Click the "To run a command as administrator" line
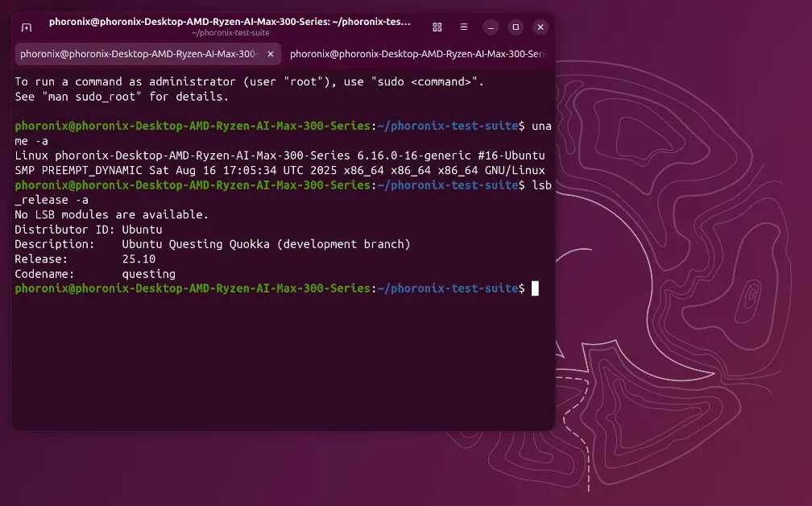 (250, 82)
